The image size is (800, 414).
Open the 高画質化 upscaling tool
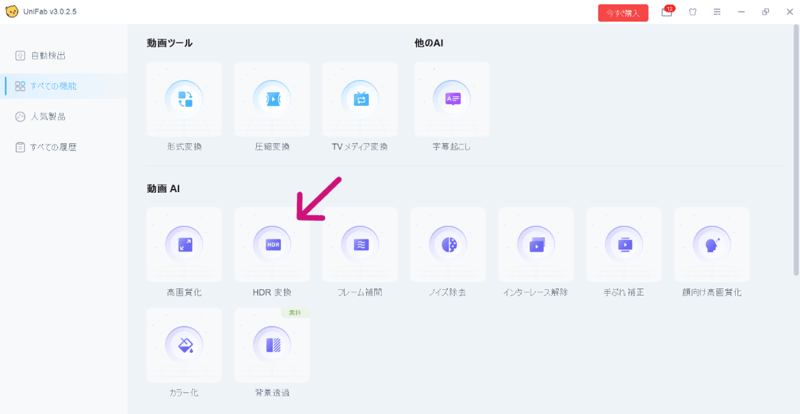click(184, 244)
